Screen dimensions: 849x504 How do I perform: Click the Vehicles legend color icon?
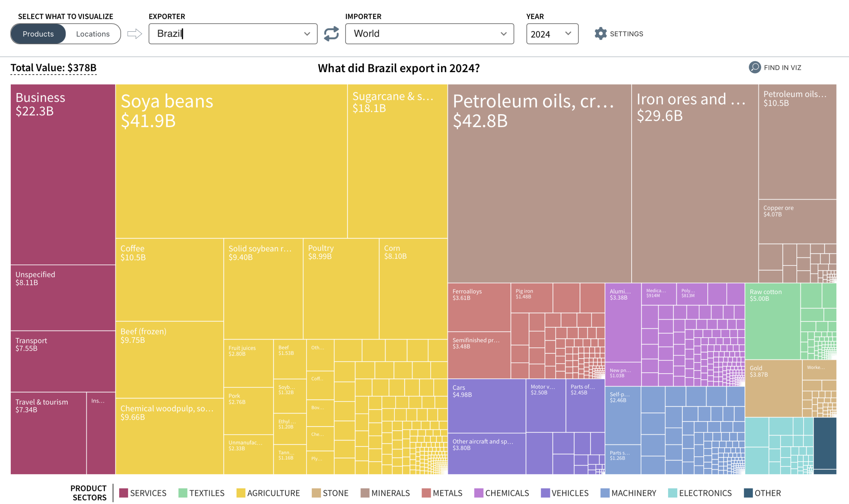[x=545, y=493]
